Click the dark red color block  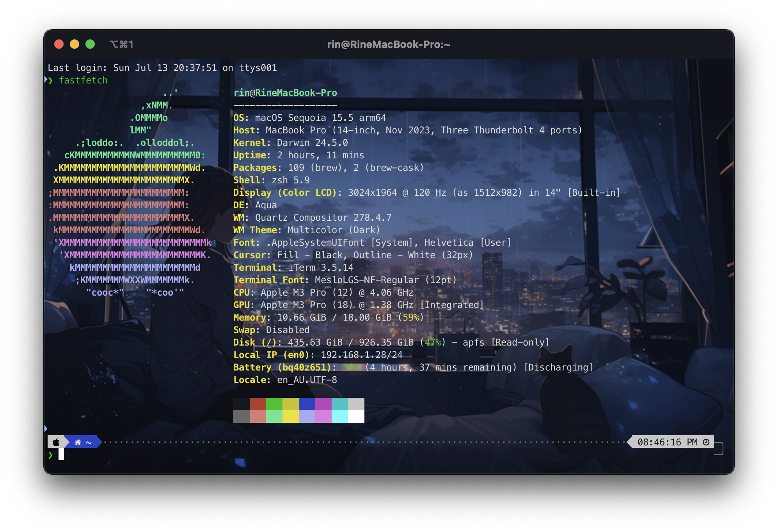tap(258, 404)
